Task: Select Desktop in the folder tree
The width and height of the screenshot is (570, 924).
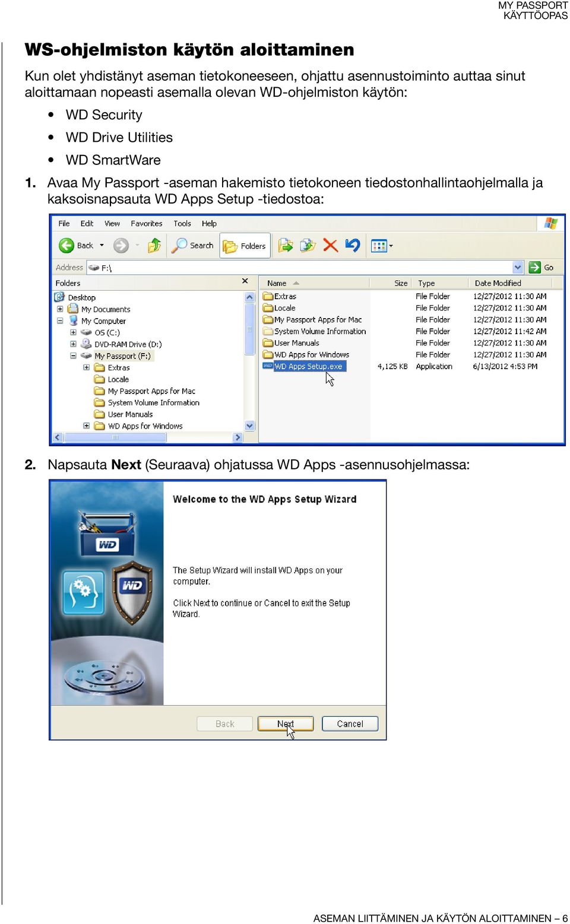Action: click(81, 297)
